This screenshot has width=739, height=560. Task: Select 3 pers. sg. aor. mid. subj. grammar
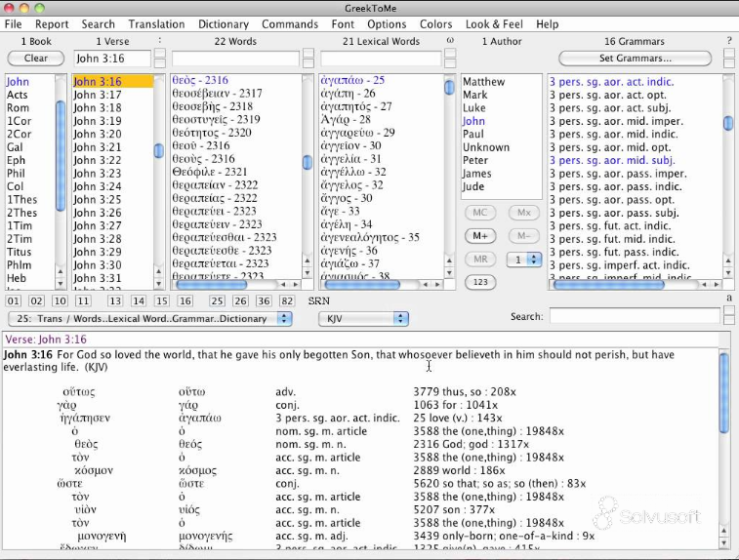[x=612, y=160]
